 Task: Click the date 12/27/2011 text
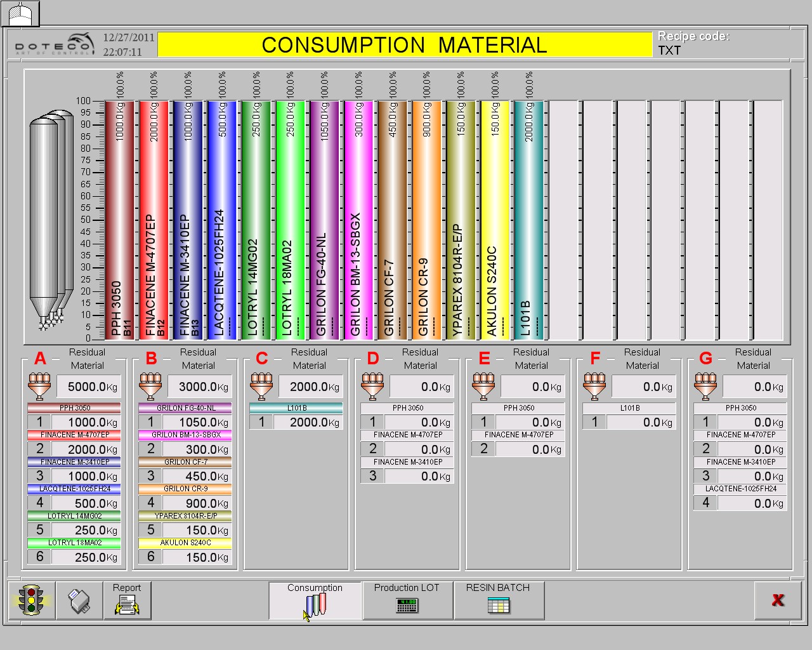point(129,37)
